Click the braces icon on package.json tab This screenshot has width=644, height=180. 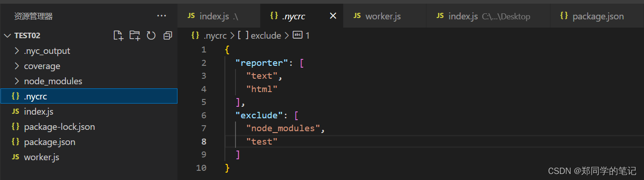pos(564,16)
